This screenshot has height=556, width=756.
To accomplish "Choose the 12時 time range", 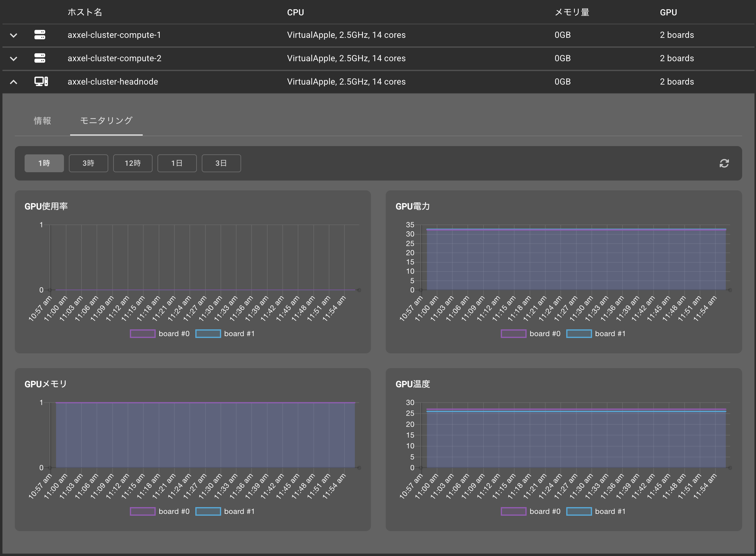I will [133, 163].
